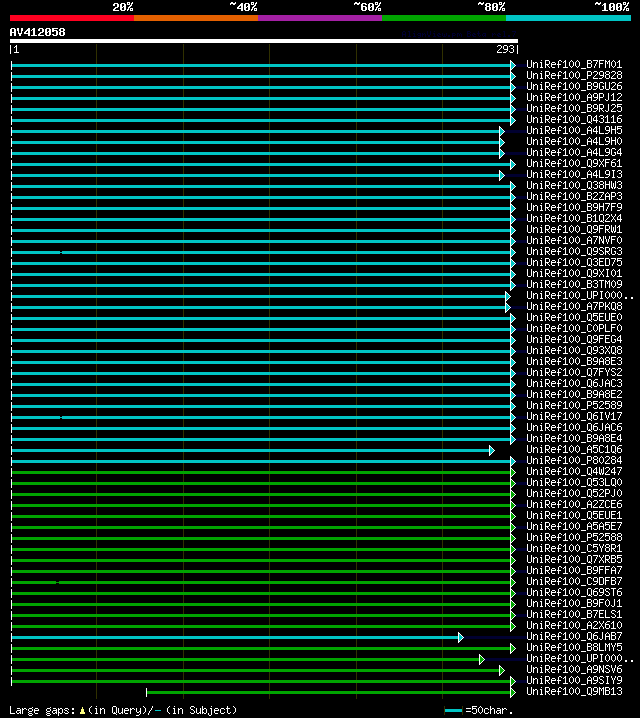Click UniRef100_Q9SRG3 label
Image resolution: width=640 pixels, height=718 pixels.
574,251
